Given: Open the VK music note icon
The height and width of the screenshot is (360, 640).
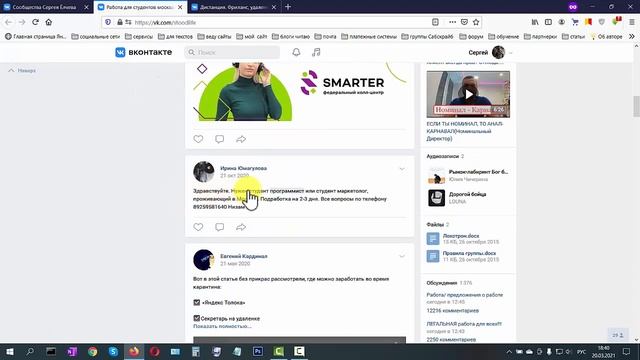Looking at the screenshot, I should 316,52.
